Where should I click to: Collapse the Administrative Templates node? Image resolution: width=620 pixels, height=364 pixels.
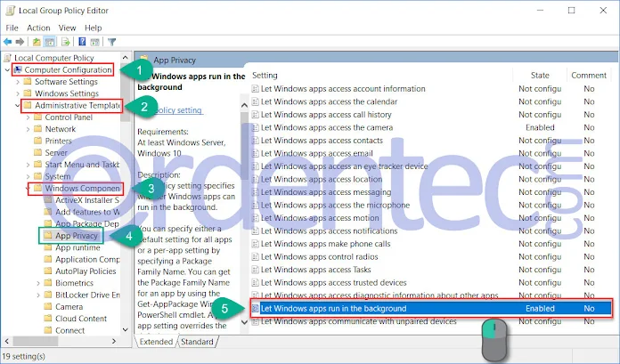click(x=18, y=106)
